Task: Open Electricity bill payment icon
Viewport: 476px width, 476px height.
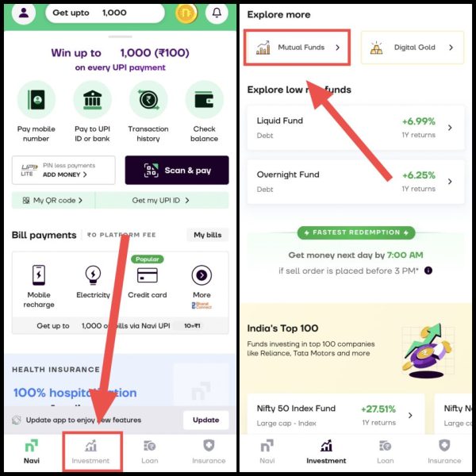Action: coord(93,275)
